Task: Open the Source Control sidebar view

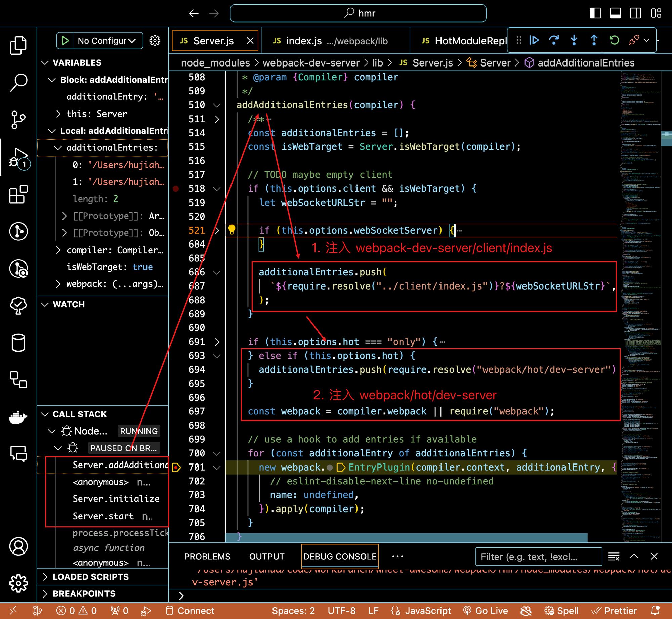Action: pyautogui.click(x=18, y=120)
